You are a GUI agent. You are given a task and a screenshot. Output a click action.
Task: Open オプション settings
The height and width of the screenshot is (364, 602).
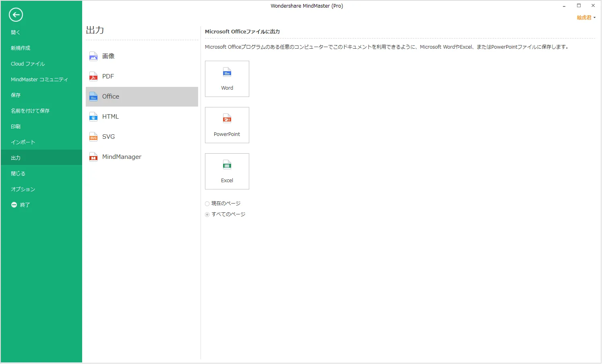[x=41, y=189]
